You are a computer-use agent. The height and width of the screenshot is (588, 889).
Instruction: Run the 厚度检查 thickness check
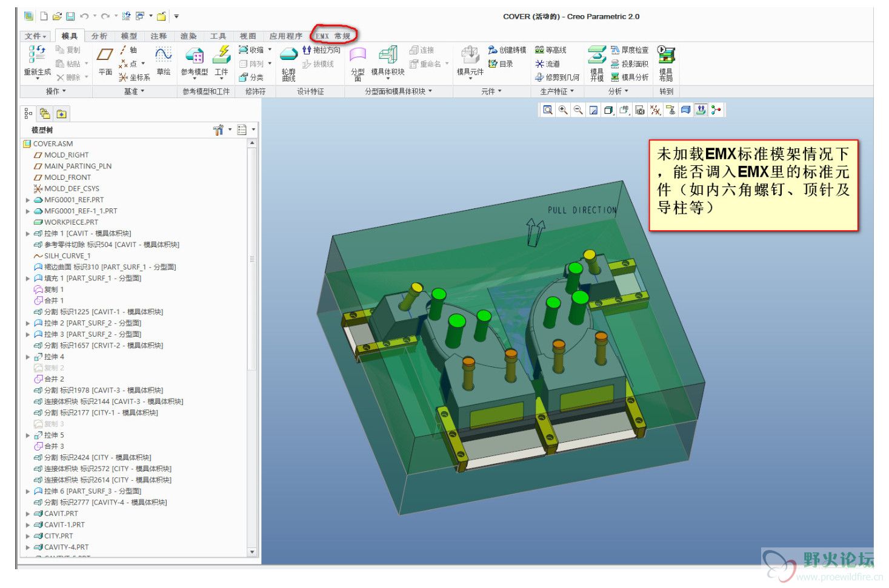pos(630,50)
